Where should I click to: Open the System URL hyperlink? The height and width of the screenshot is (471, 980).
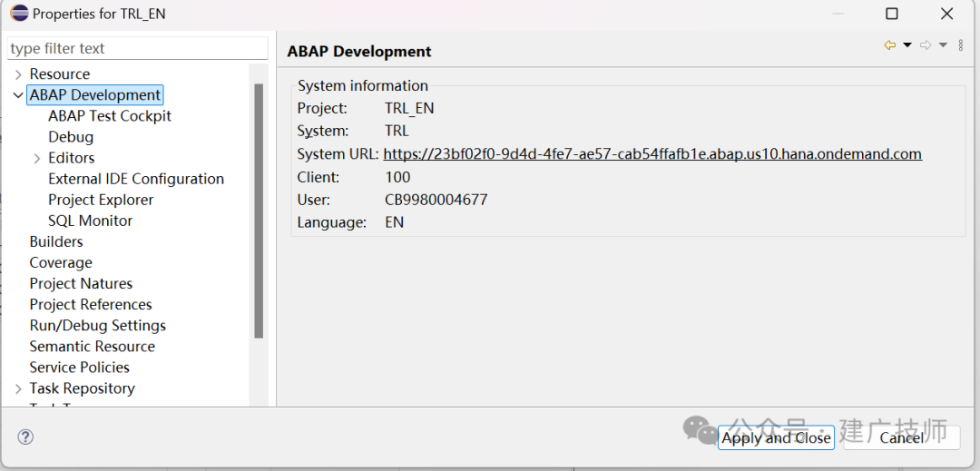pyautogui.click(x=652, y=154)
